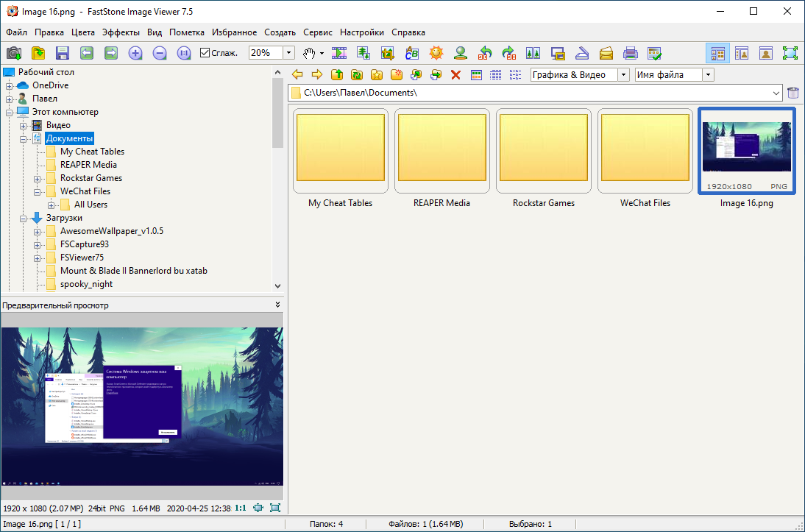
Task: Toggle the Сглаж. smoothing checkbox
Action: coord(205,53)
